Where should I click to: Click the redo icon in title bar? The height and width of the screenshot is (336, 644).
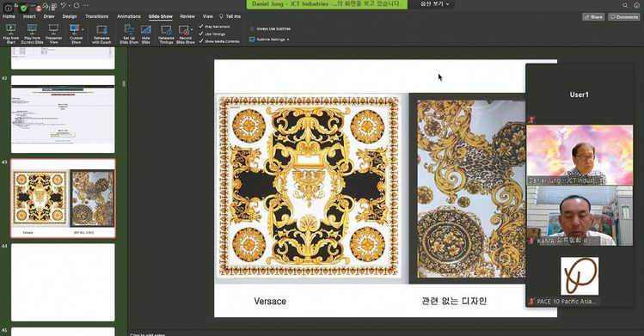point(77,5)
